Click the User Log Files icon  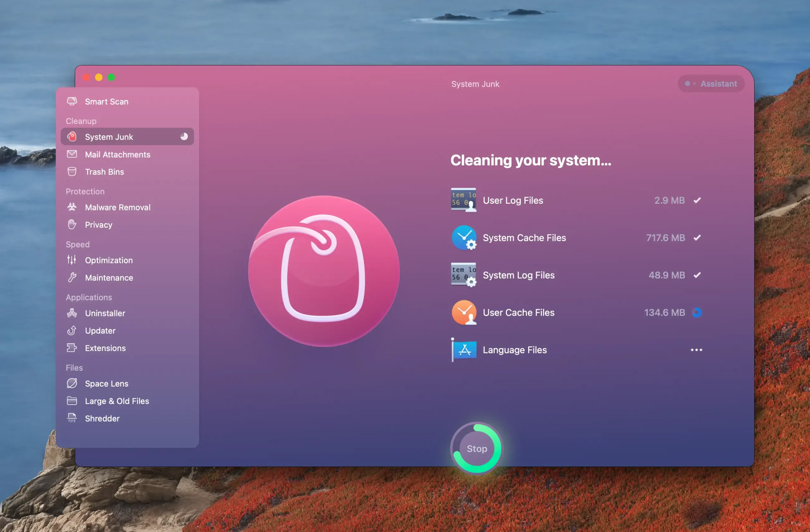tap(464, 200)
